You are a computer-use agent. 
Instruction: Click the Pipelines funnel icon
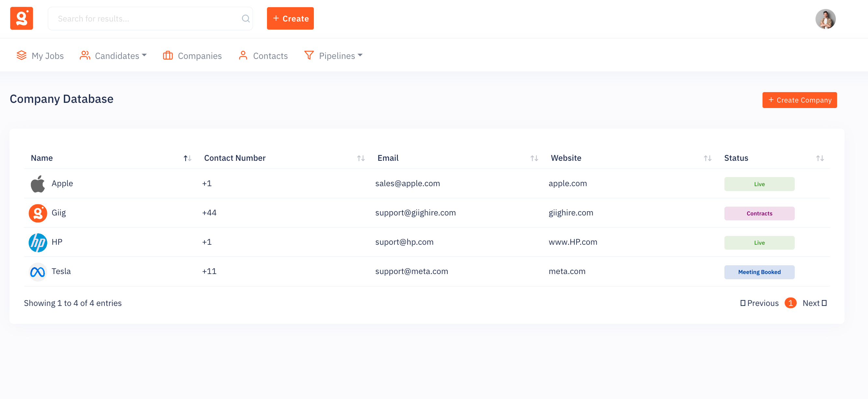click(309, 55)
